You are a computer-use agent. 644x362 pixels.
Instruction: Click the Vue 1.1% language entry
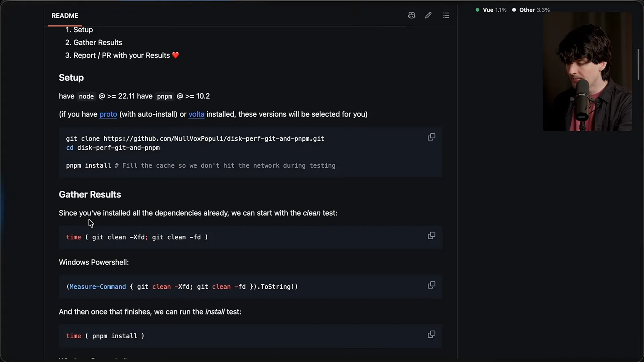click(491, 10)
